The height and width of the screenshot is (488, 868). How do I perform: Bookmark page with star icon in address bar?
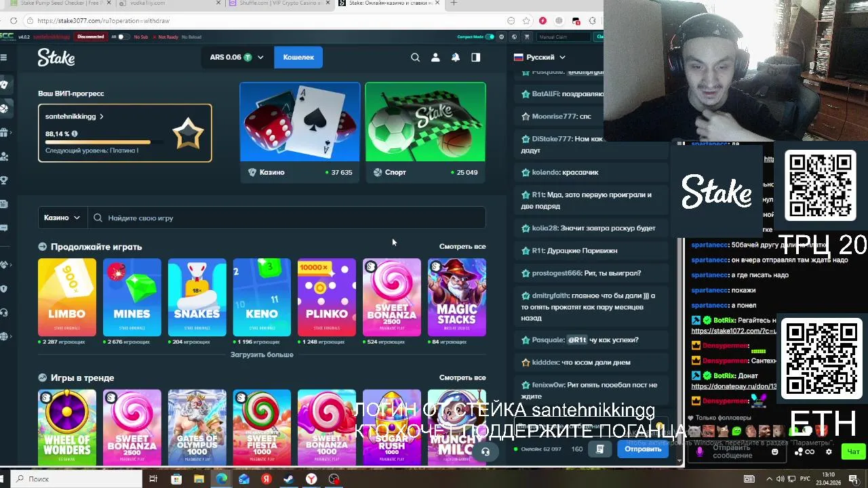[x=526, y=21]
